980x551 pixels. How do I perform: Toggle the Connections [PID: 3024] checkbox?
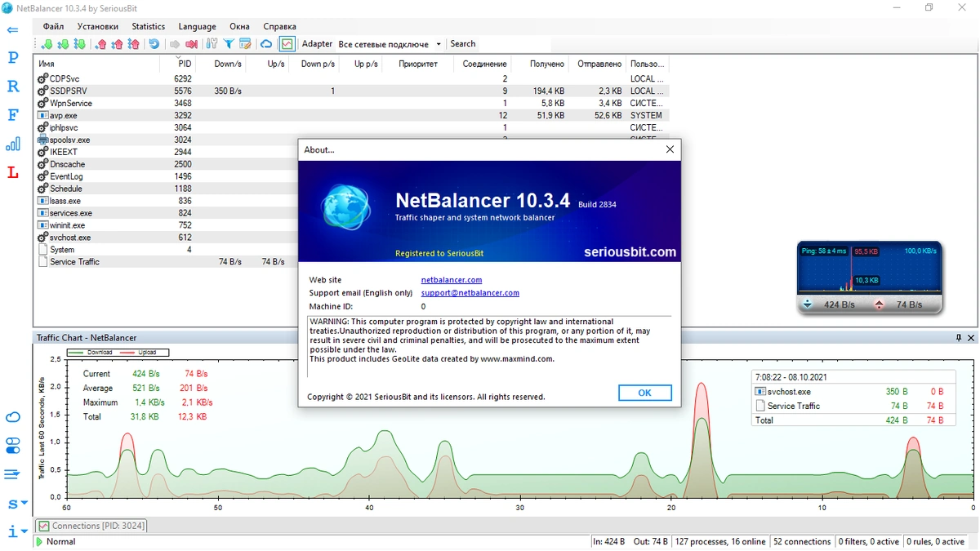pos(44,527)
